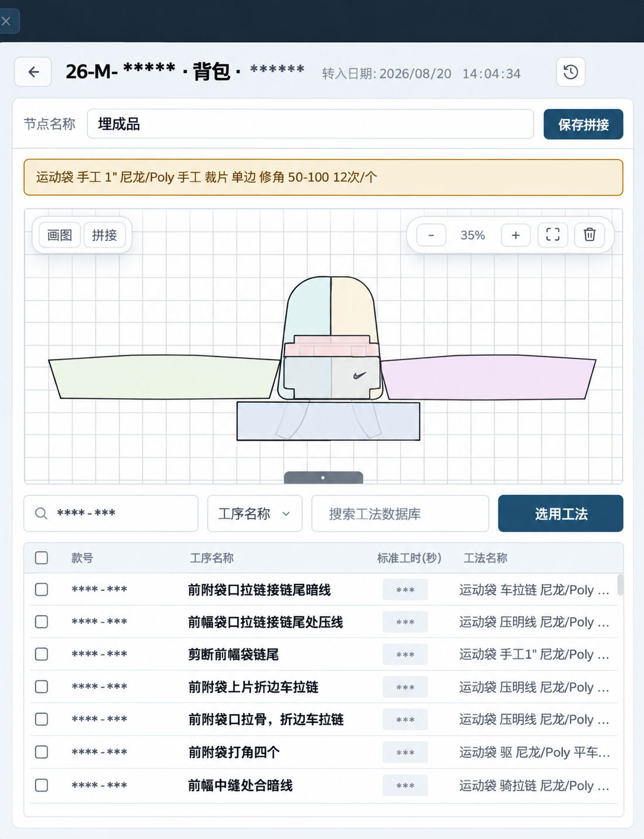
Task: Switch to 画图 mode
Action: [60, 235]
